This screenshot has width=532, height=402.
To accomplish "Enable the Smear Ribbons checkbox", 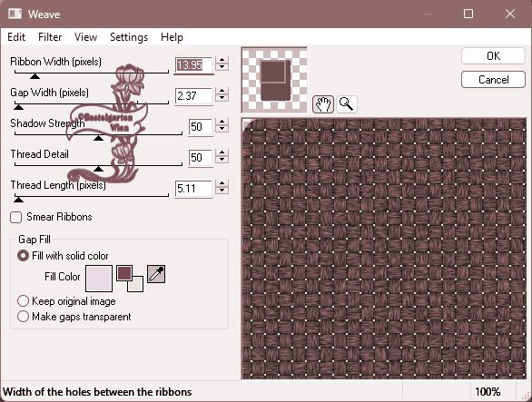I will (16, 217).
